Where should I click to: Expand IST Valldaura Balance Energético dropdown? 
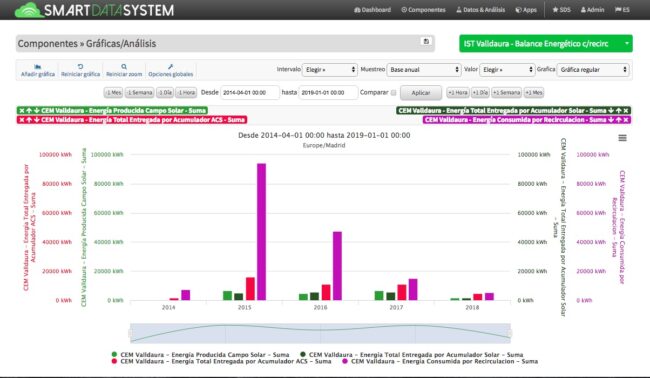tap(546, 44)
